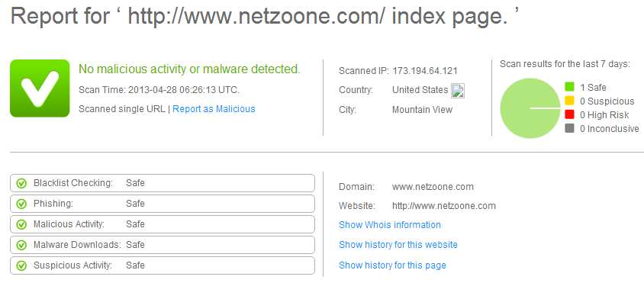Click the green Safe legend swatch
The image size is (644, 283).
(569, 87)
